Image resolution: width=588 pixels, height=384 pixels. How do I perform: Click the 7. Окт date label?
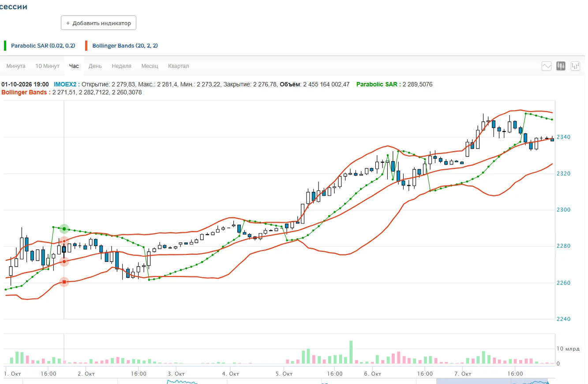coord(462,374)
